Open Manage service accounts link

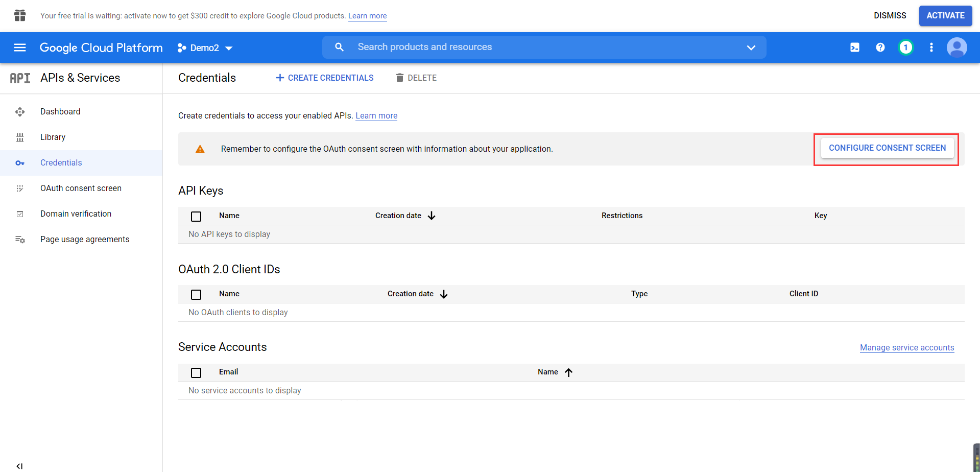[x=906, y=347]
